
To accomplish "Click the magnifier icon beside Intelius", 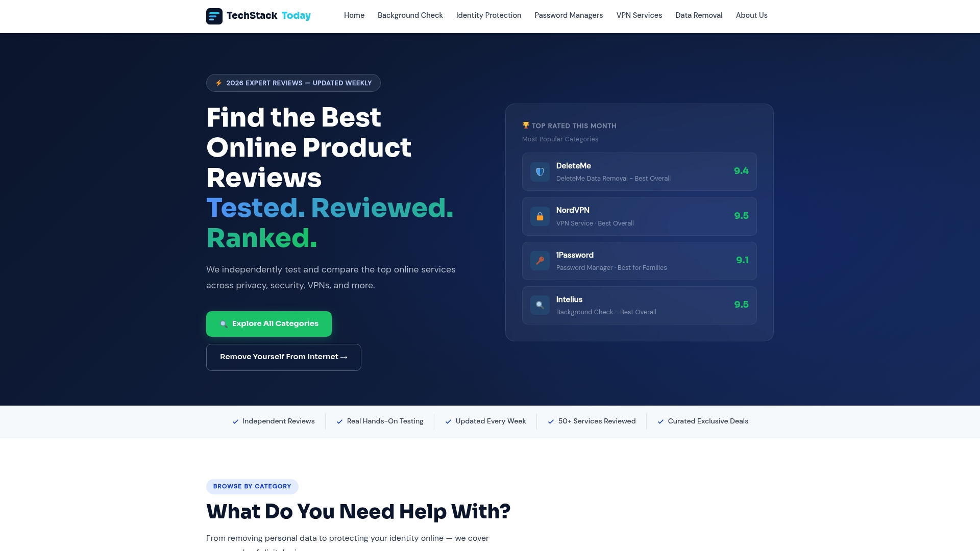I will coord(540,305).
